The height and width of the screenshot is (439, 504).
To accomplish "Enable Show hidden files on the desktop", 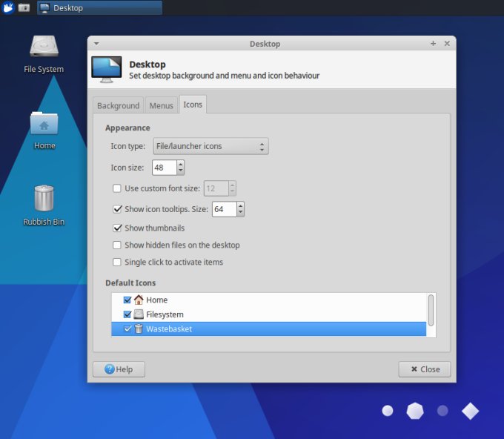I will click(x=117, y=245).
